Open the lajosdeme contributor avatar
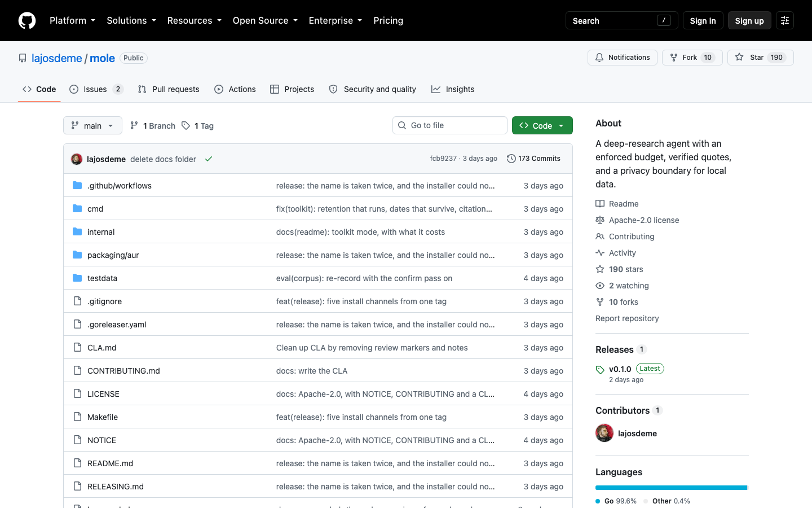This screenshot has height=508, width=812. (604, 433)
